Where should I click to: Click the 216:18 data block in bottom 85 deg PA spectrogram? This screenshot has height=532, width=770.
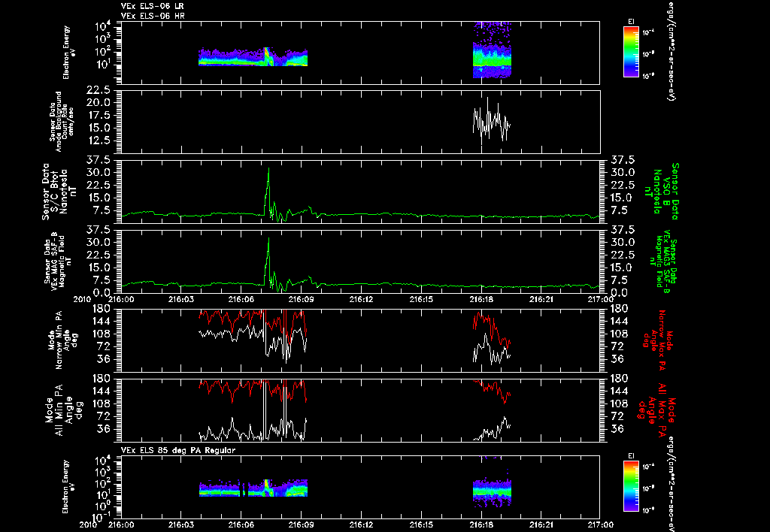(x=492, y=488)
